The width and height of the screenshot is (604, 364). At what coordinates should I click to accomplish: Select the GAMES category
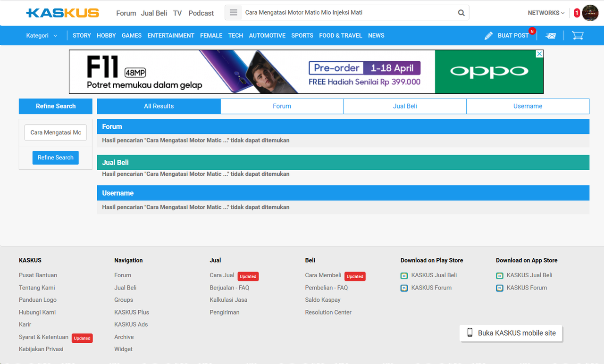[x=132, y=35]
